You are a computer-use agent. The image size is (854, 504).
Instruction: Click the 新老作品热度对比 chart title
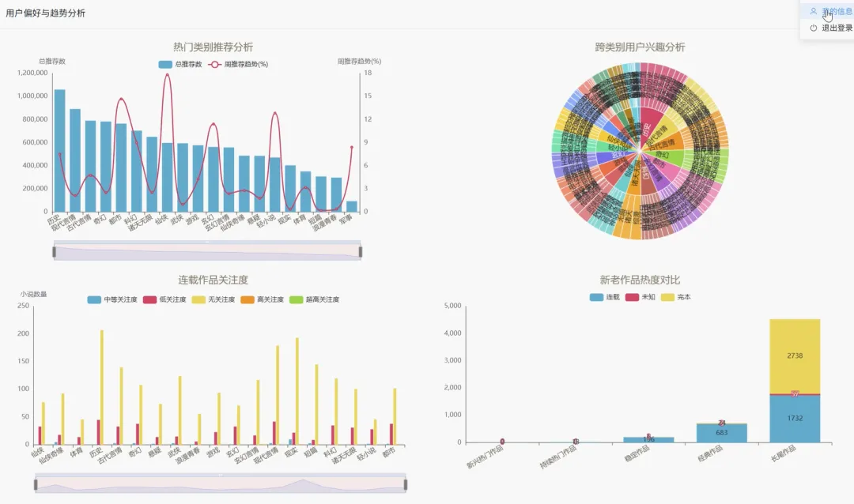[x=640, y=280]
